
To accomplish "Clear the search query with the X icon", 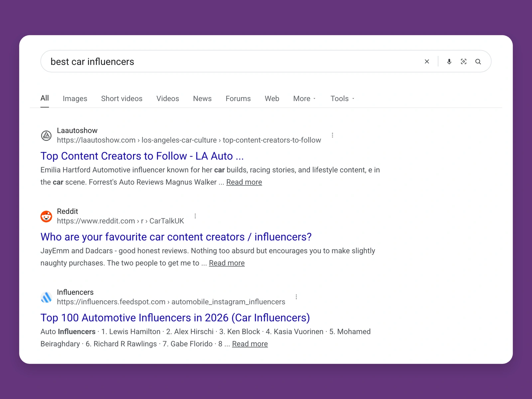I will [x=427, y=62].
